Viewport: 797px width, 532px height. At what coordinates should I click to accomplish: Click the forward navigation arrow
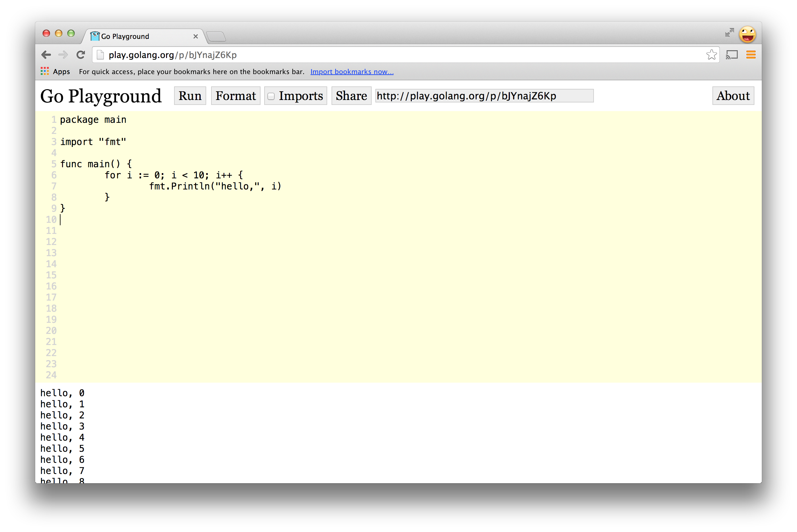tap(63, 55)
